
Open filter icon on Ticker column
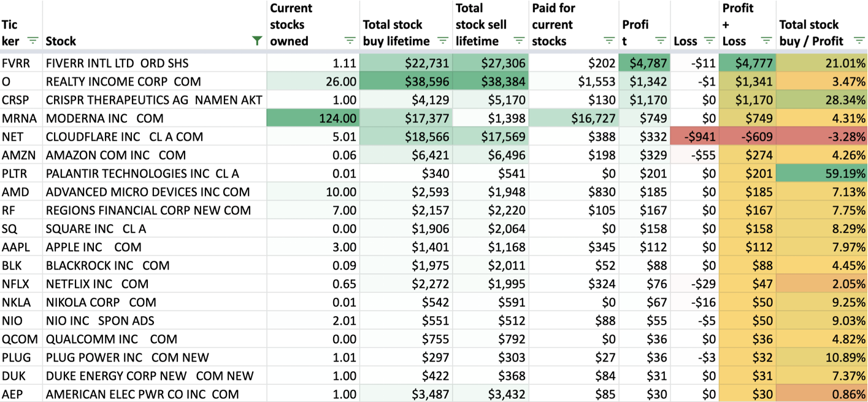pos(33,41)
